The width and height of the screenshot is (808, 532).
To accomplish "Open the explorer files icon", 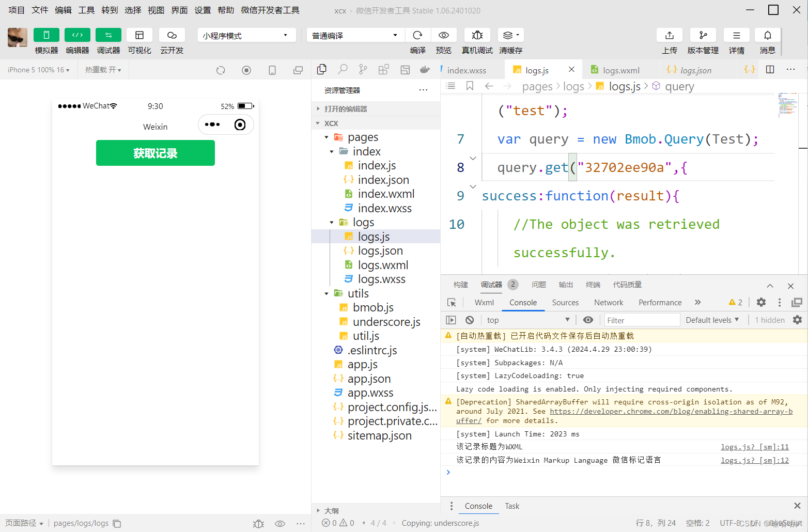I will click(322, 69).
